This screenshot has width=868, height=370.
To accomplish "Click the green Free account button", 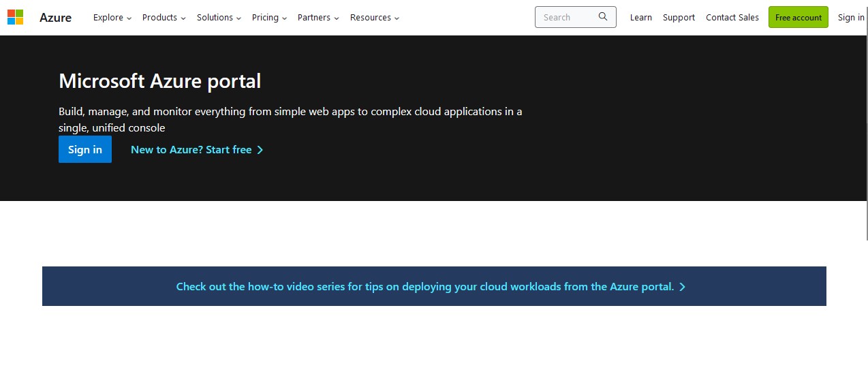I will coord(799,17).
